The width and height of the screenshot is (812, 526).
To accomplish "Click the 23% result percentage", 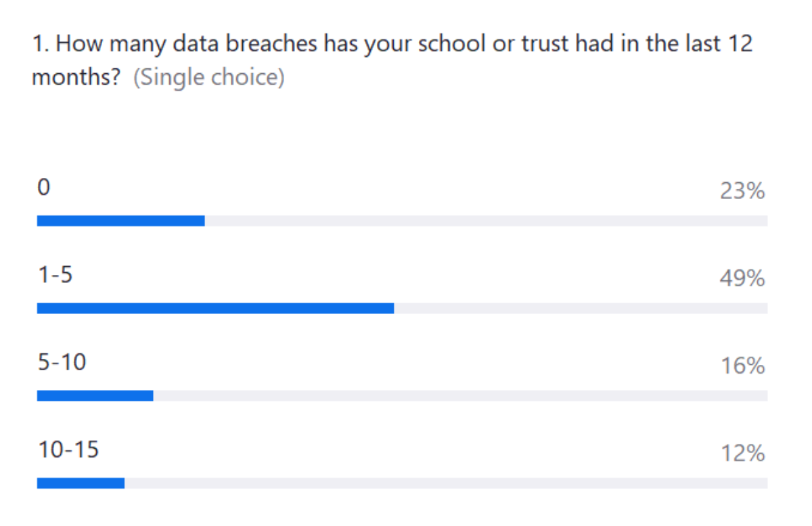I will tap(742, 192).
